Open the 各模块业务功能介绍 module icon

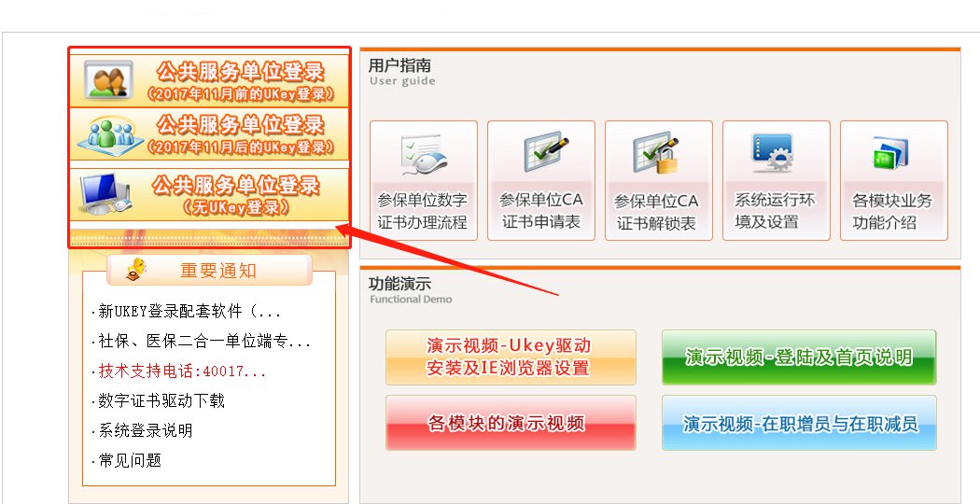pyautogui.click(x=890, y=153)
